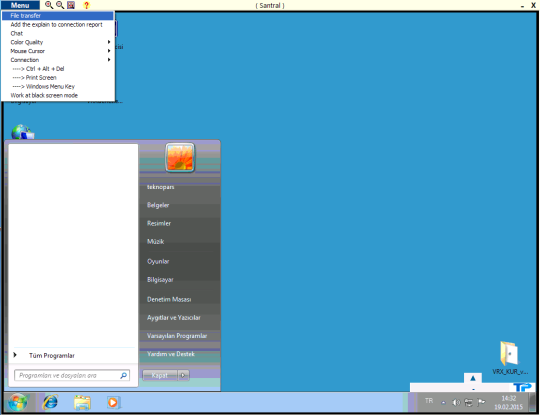Click the network tray icon
540x415 pixels.
(x=469, y=402)
